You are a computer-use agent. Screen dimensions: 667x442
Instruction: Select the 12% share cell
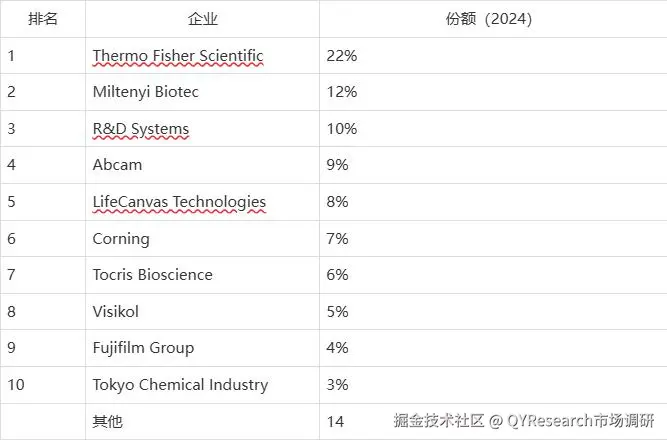(341, 92)
